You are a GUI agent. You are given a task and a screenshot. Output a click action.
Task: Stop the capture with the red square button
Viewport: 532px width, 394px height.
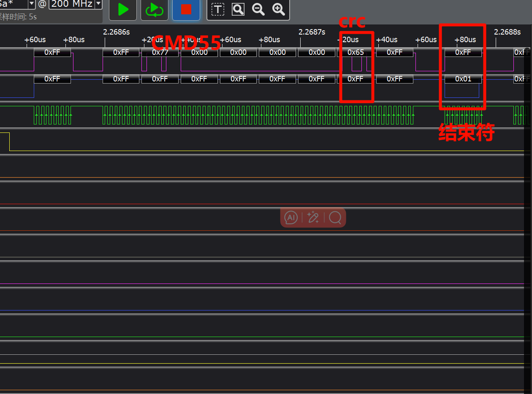tap(186, 10)
